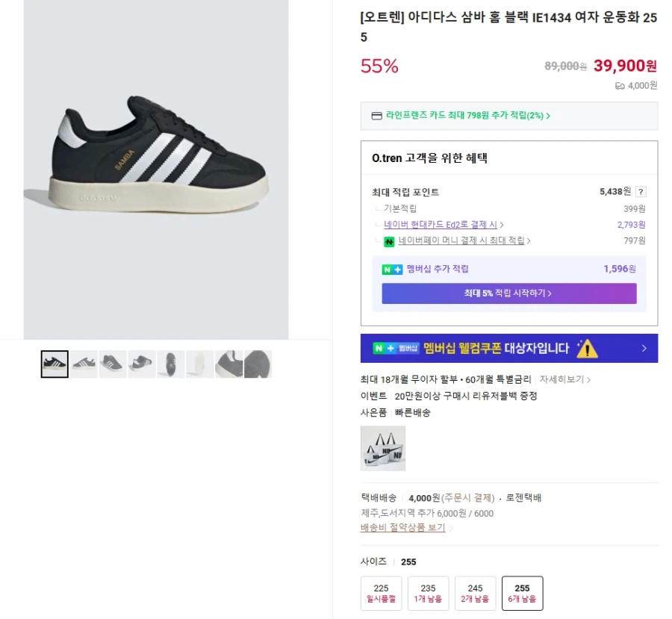Open the question mark help icon beside 최대 적립 포인트
The image size is (672, 619).
641,191
